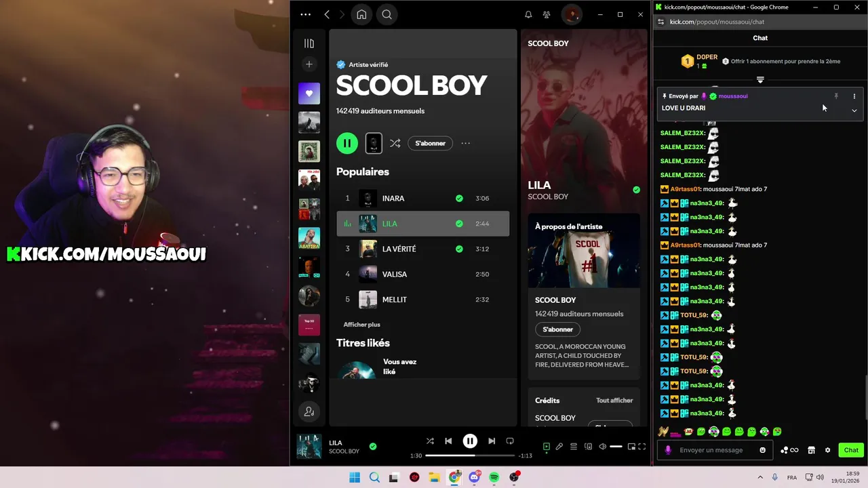868x488 pixels.
Task: Toggle liked checkmark on LA VÉRITÉ
Action: [459, 249]
